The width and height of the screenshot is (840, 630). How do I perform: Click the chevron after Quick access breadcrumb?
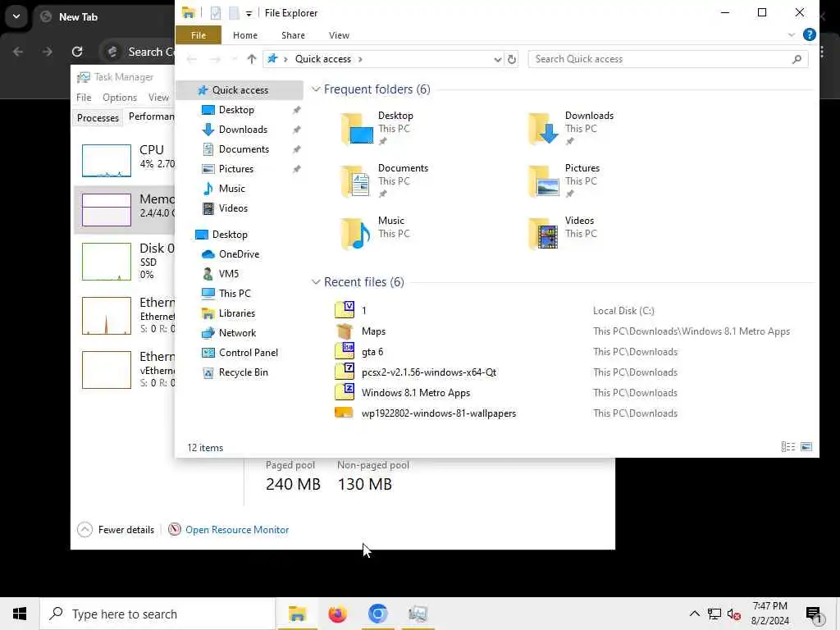point(360,59)
